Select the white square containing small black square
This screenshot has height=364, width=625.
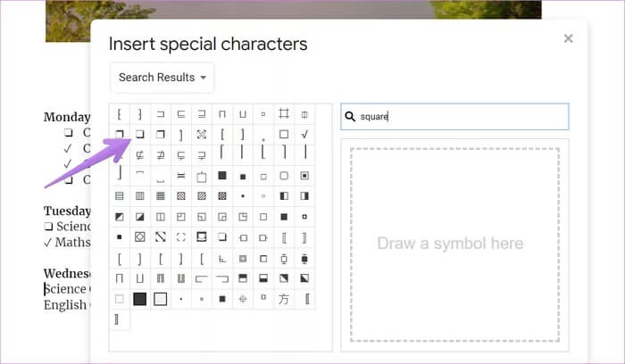(304, 176)
